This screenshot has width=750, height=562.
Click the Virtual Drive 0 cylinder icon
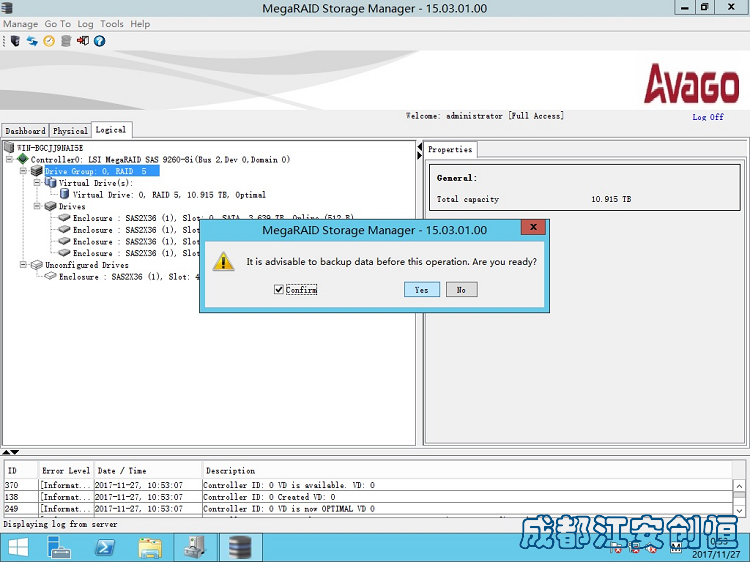pos(64,194)
